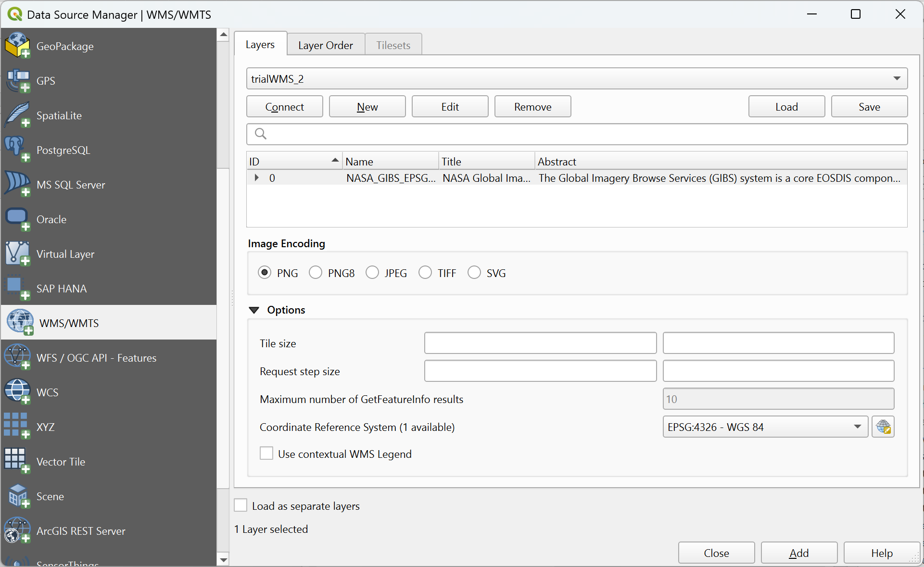Save connections to file
This screenshot has width=924, height=567.
pyautogui.click(x=870, y=106)
